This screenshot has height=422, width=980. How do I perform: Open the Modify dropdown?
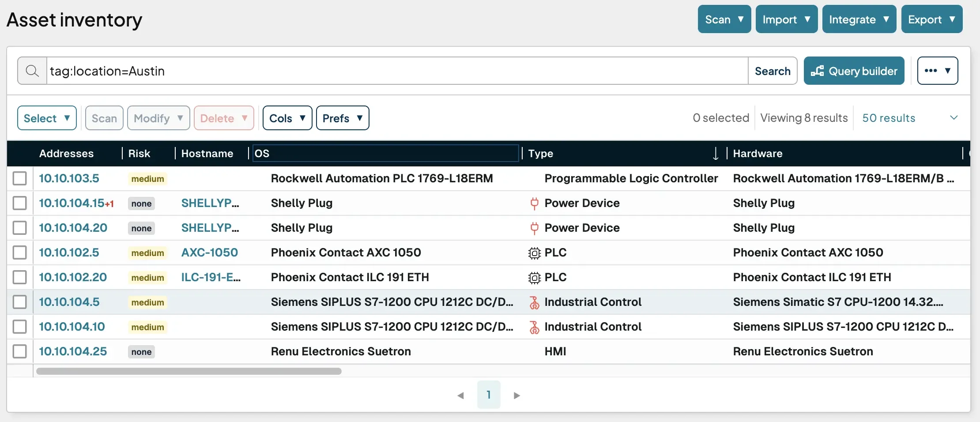(x=158, y=118)
